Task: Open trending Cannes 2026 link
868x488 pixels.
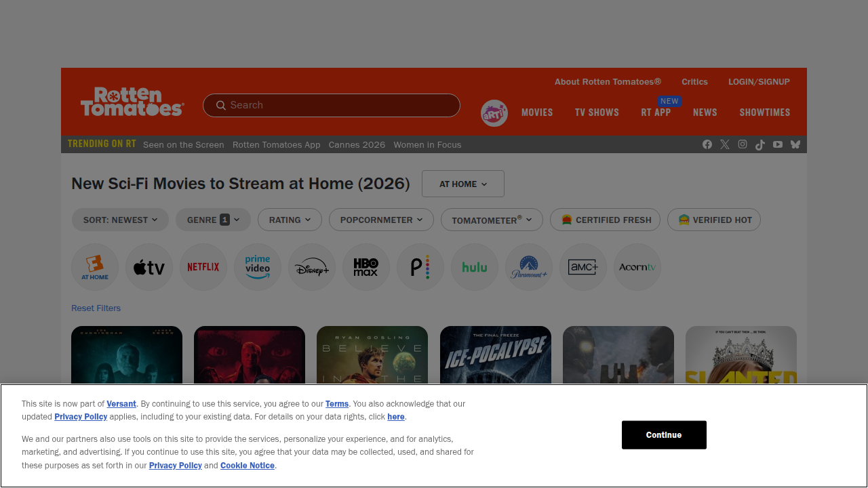Action: 357,145
